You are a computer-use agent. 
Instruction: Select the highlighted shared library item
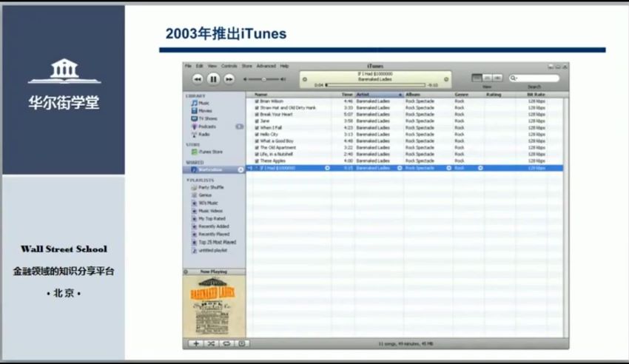coord(214,170)
